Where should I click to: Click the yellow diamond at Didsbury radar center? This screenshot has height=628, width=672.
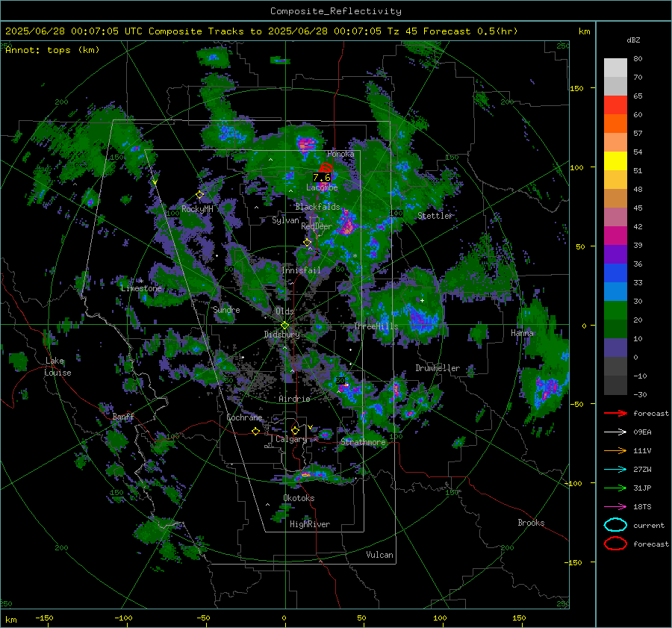click(x=284, y=326)
